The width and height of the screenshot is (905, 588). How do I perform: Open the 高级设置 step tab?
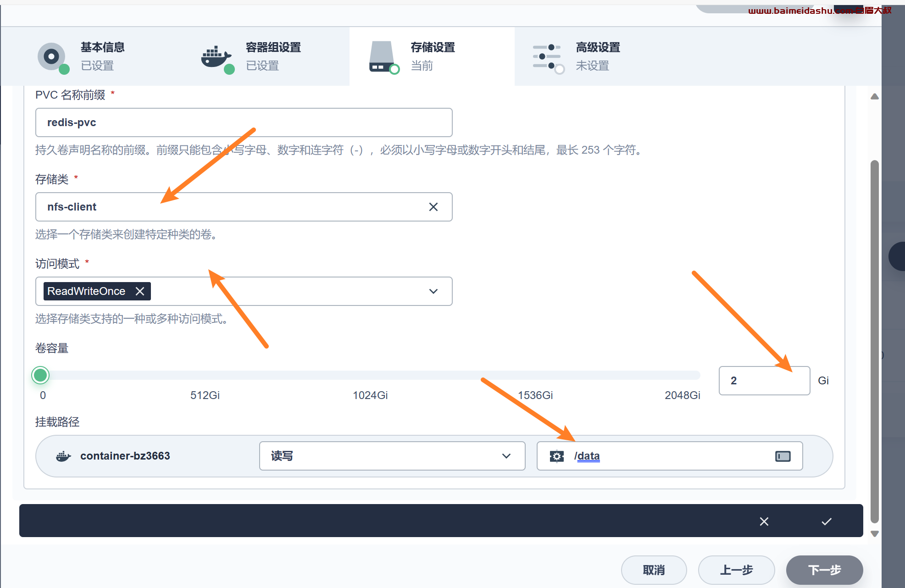tap(597, 56)
